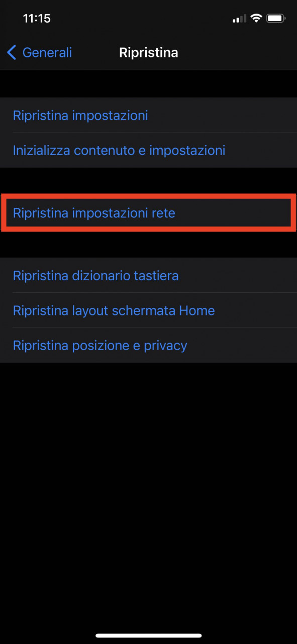Choose Ripristina layout schermata Home
The width and height of the screenshot is (297, 644).
(x=148, y=310)
